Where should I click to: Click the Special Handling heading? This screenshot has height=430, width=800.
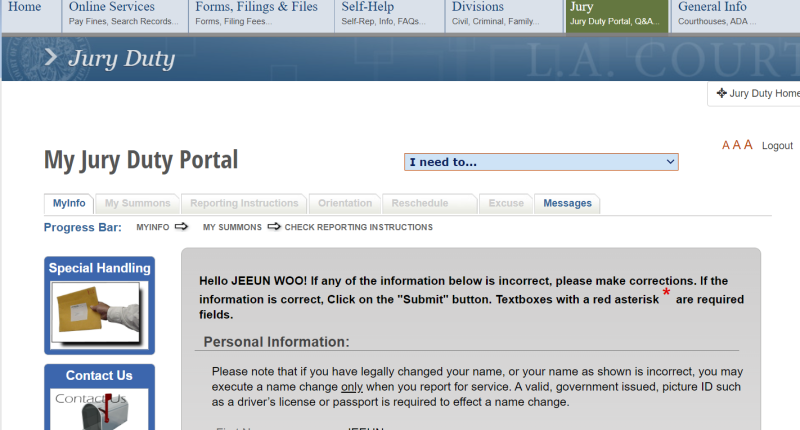pos(99,268)
